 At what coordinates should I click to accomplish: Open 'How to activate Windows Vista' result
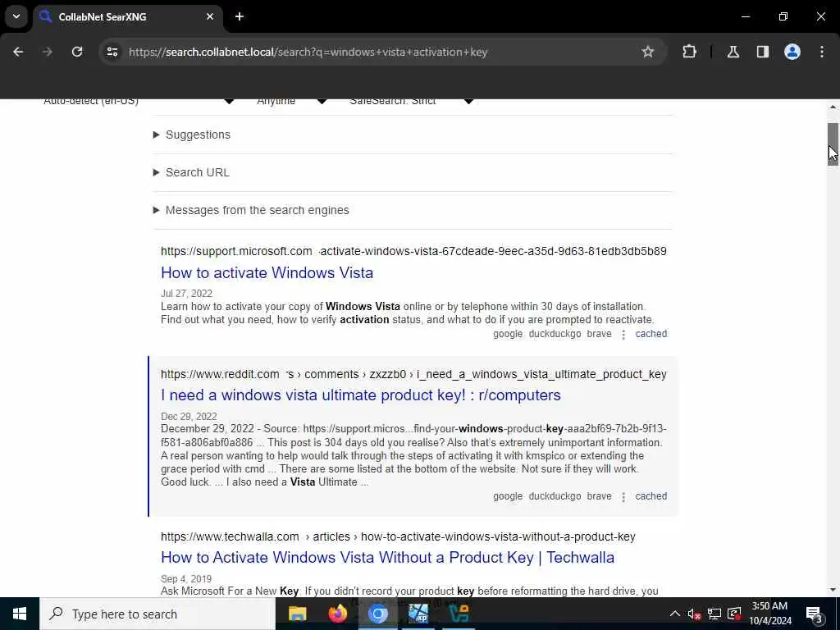point(267,272)
